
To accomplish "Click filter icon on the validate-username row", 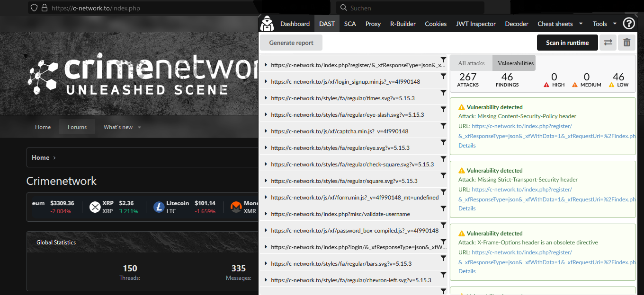I will click(x=443, y=208).
